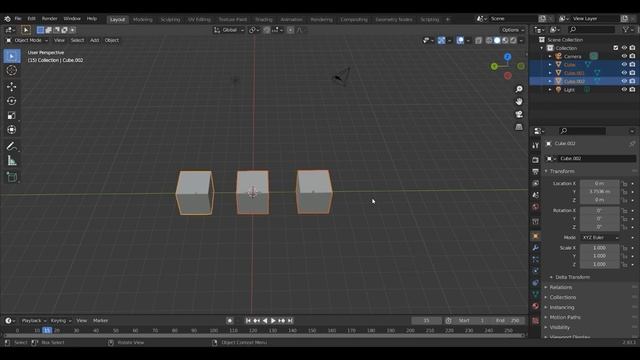
Task: Toggle viewport overlays button
Action: [x=460, y=40]
